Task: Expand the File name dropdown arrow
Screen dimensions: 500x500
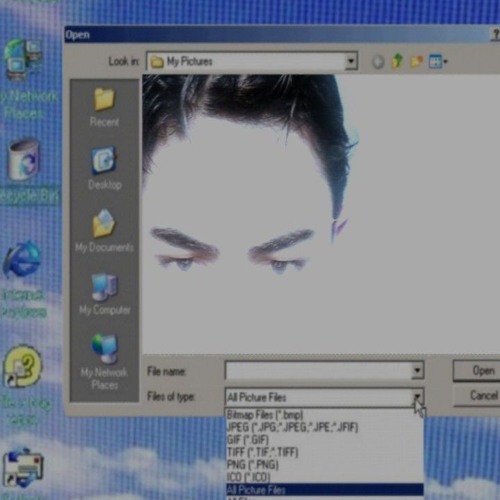Action: pos(417,370)
